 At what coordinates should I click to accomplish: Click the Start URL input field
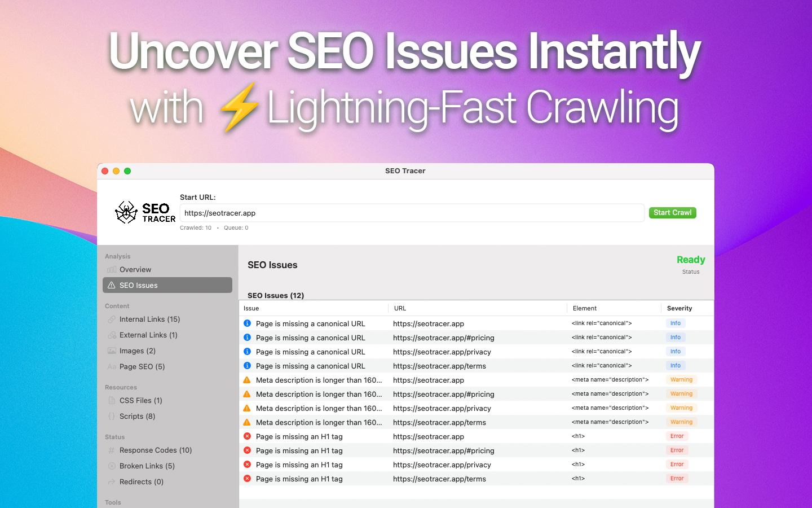click(412, 213)
